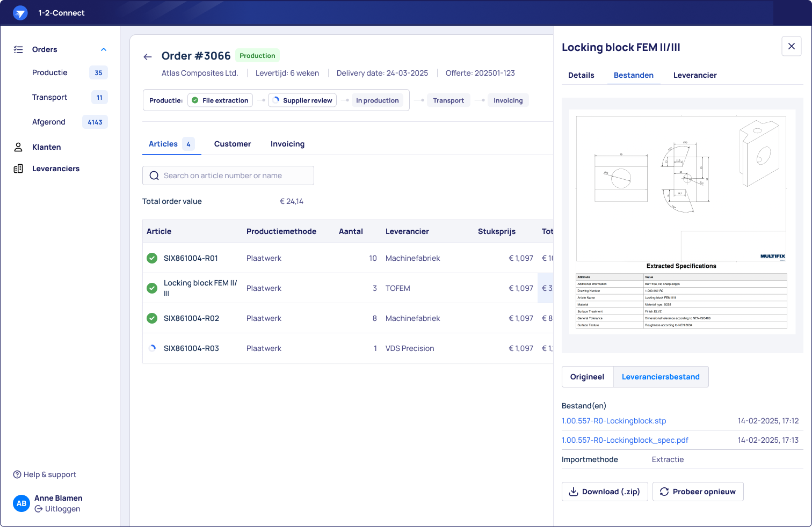Open the Productie orders list

point(50,72)
